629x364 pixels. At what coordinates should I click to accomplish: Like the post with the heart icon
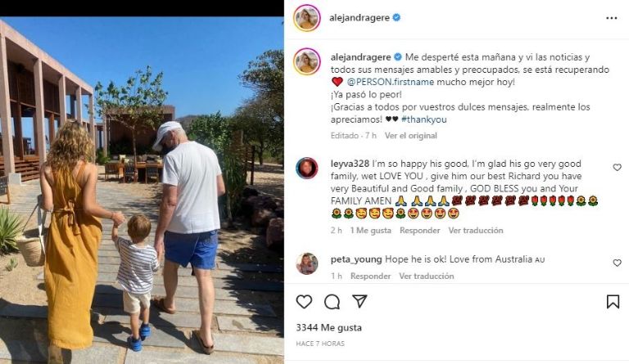pos(304,302)
